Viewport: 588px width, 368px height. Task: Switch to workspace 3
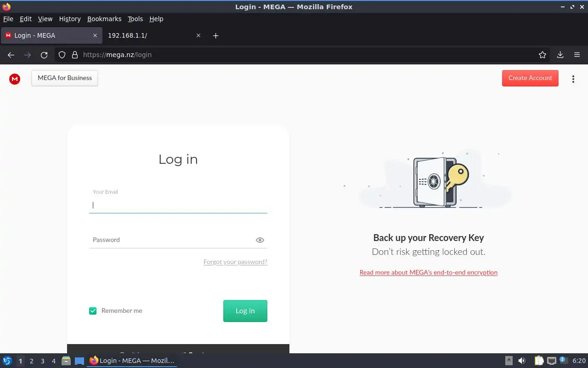tap(42, 361)
